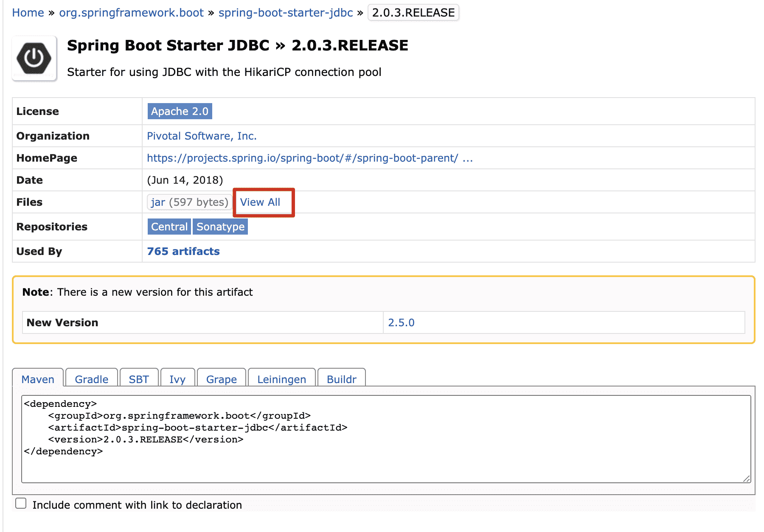Visit the projects.spring.io homepage link

[x=310, y=158]
